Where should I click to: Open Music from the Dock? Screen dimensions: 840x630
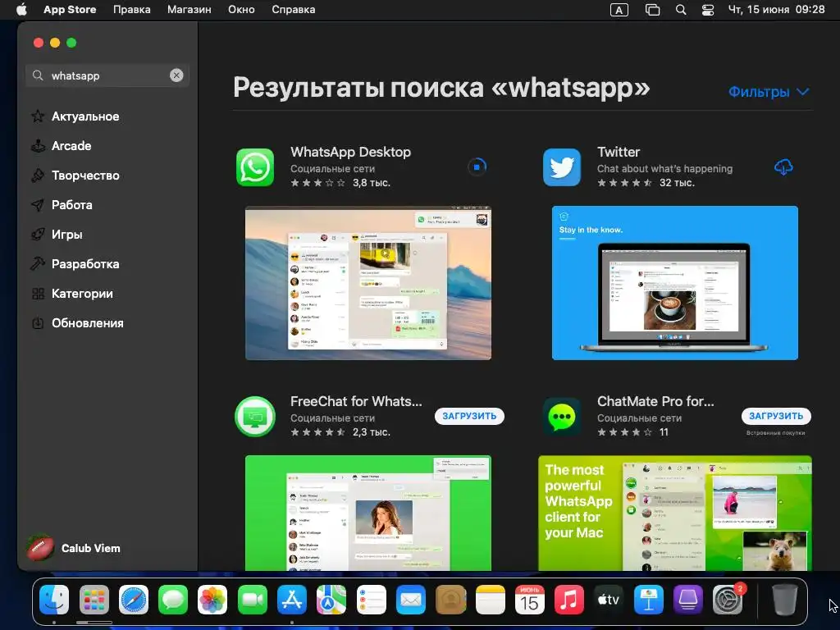pyautogui.click(x=569, y=600)
